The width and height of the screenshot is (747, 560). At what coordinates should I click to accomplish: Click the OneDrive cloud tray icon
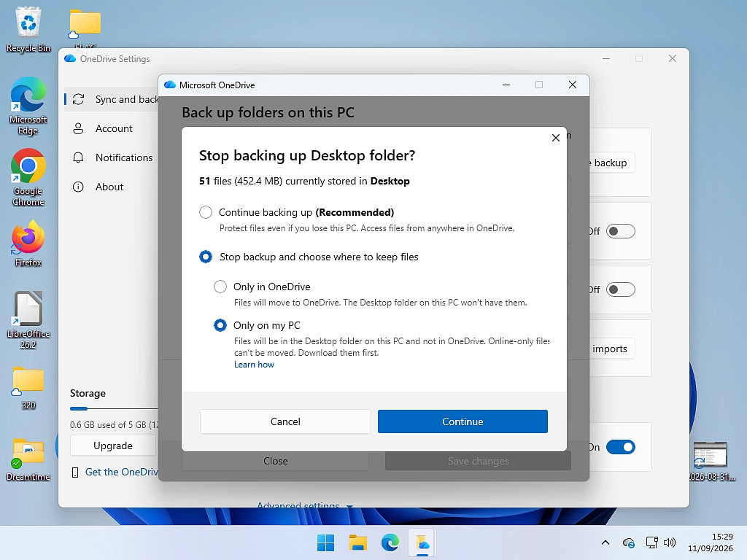pos(628,542)
